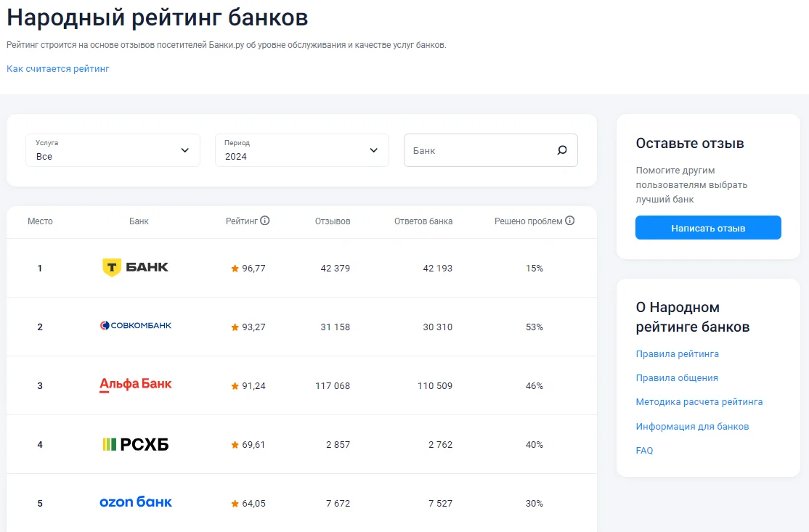Click the Написать отзыв button
809x532 pixels.
pyautogui.click(x=708, y=228)
